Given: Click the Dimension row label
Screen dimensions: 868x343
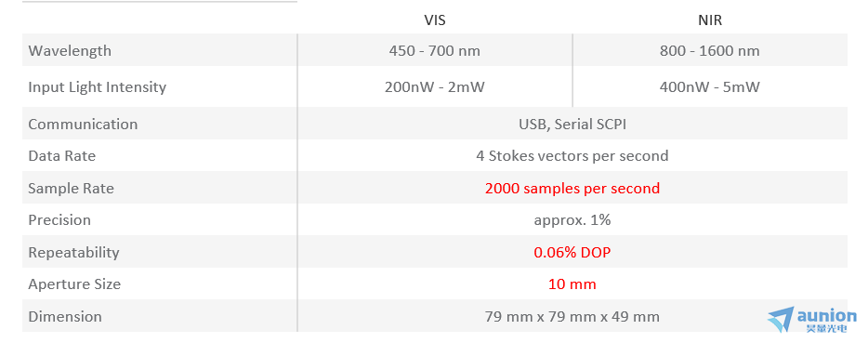Looking at the screenshot, I should point(65,316).
